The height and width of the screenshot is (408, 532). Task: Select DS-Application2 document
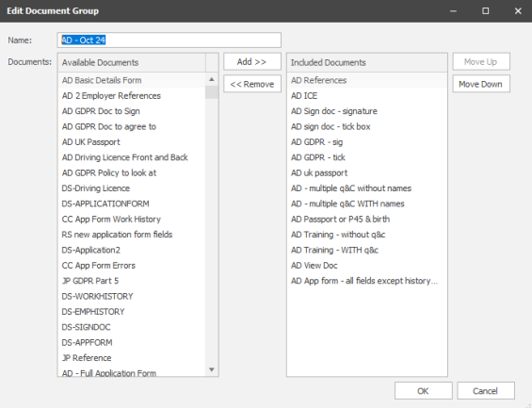pos(132,250)
